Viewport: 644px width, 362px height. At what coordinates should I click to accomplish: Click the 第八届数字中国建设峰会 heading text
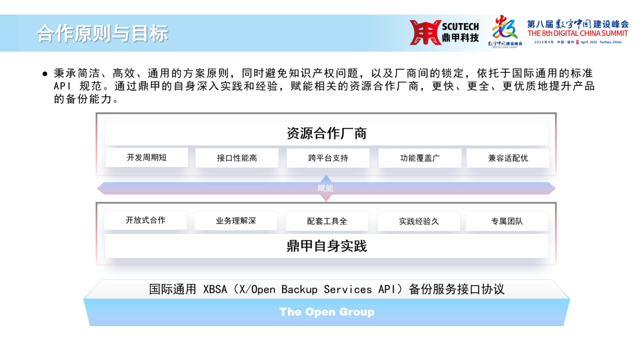577,24
